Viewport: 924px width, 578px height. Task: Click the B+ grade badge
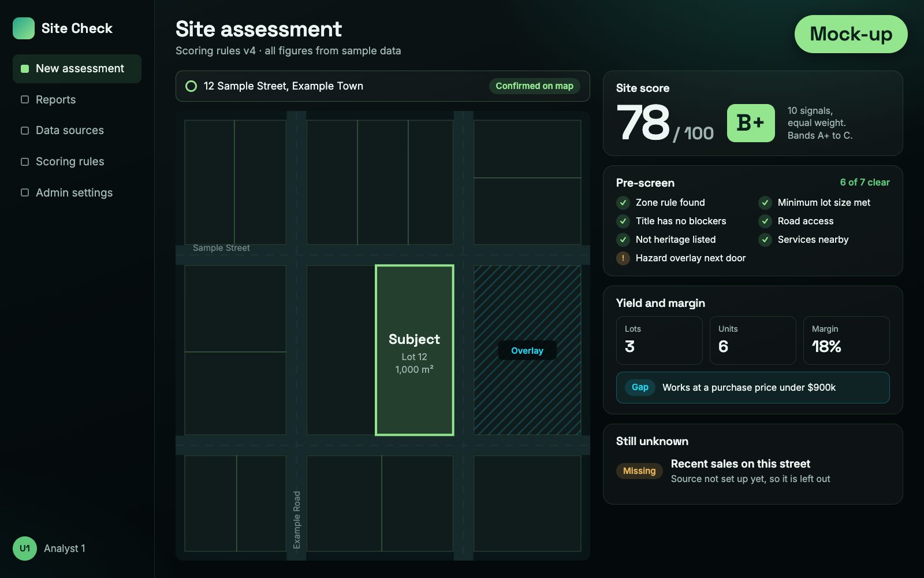tap(751, 123)
